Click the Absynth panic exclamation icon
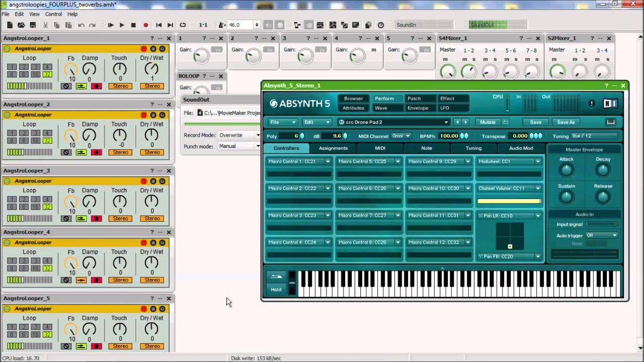 592,104
